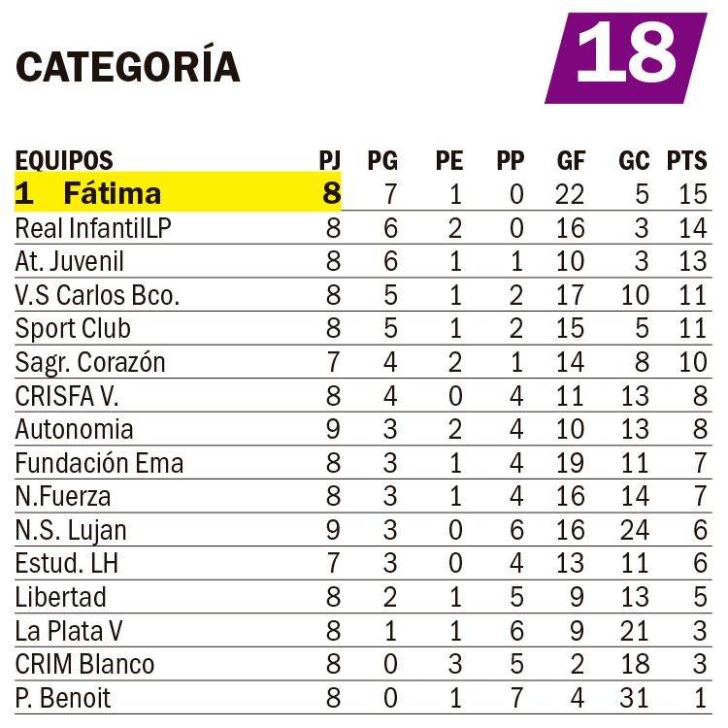728x728 pixels.
Task: Click the PG column header
Action: (x=382, y=160)
